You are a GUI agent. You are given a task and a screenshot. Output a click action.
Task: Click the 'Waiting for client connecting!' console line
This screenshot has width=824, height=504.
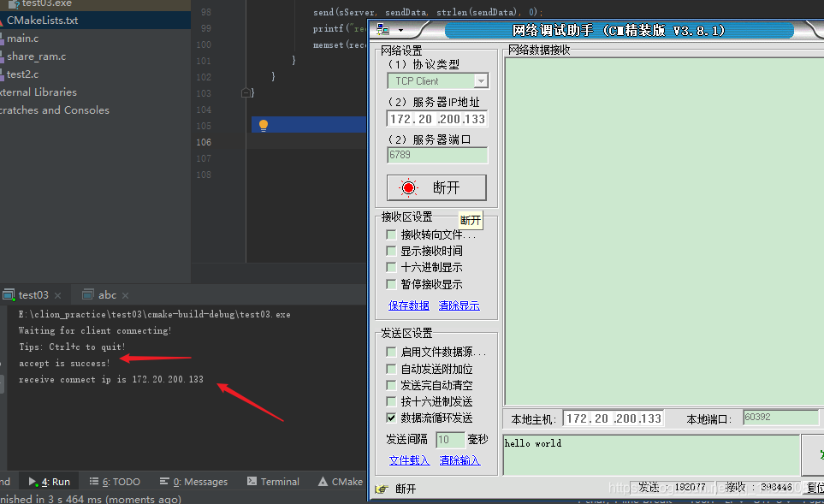coord(95,330)
